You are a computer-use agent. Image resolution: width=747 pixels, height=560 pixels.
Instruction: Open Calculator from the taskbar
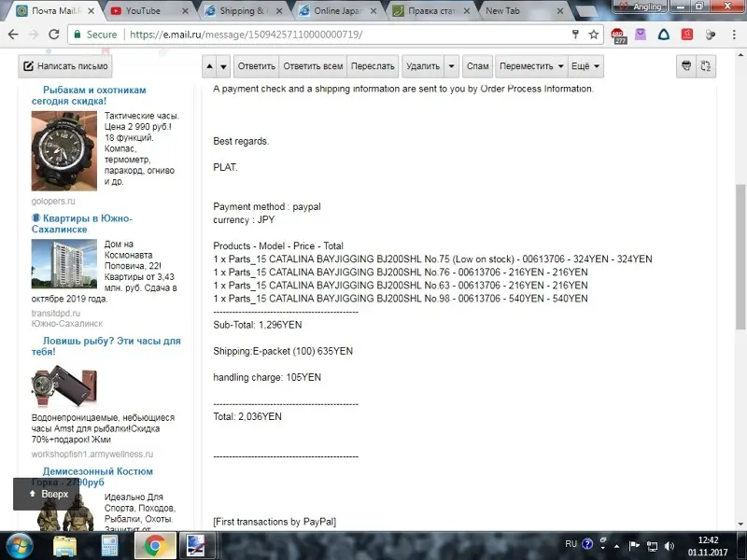point(109,546)
